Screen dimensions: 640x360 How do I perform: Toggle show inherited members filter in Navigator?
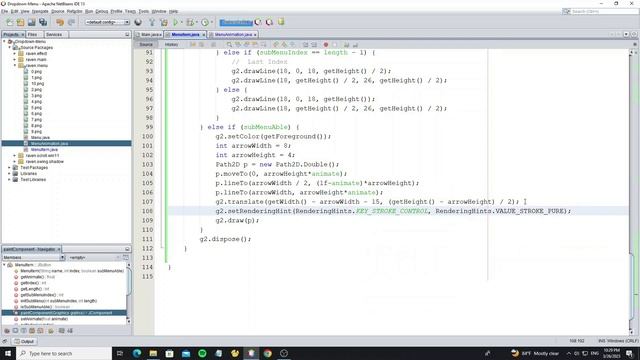point(7,331)
